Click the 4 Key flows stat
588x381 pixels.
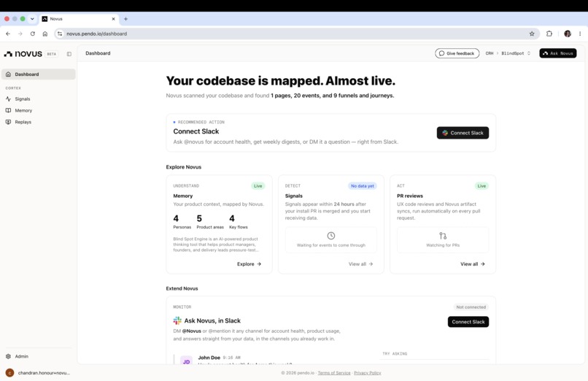(239, 222)
